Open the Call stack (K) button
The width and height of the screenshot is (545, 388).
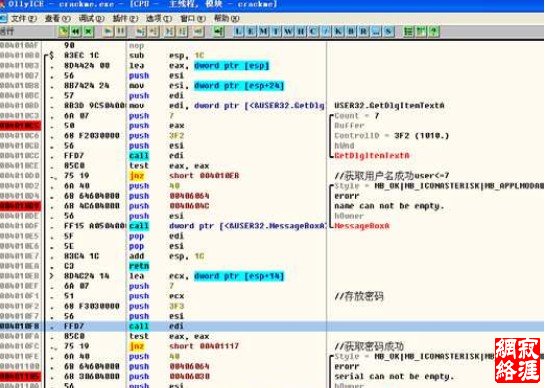[338, 32]
